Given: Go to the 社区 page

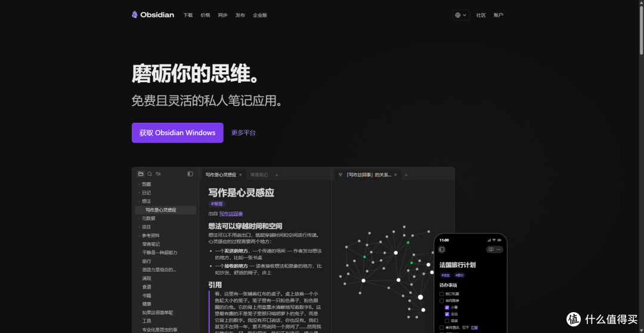Looking at the screenshot, I should (481, 15).
